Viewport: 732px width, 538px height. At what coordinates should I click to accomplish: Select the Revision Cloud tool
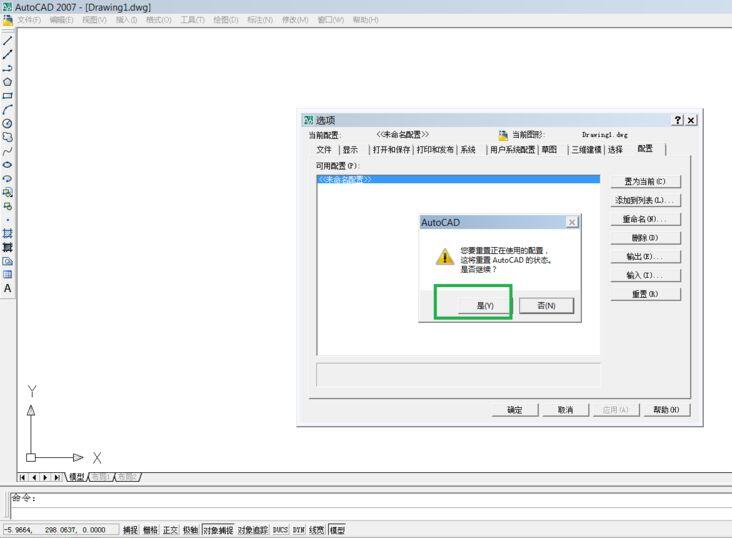(x=7, y=137)
